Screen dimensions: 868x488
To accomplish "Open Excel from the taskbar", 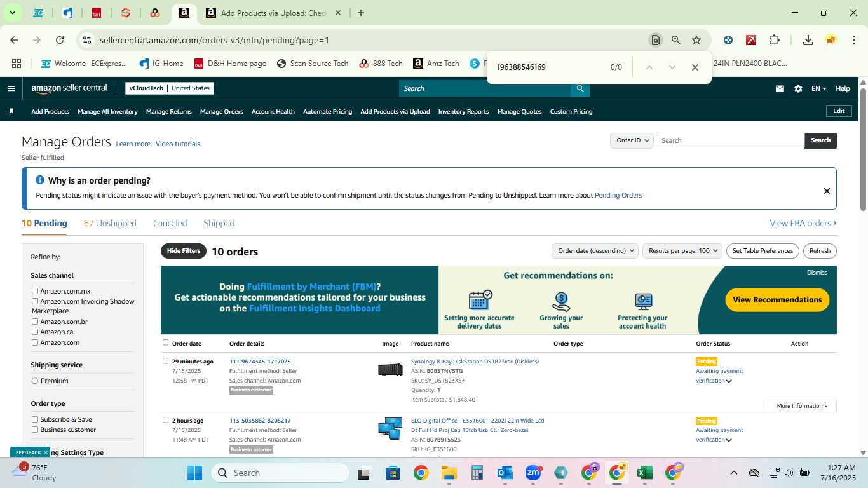I will tap(644, 473).
